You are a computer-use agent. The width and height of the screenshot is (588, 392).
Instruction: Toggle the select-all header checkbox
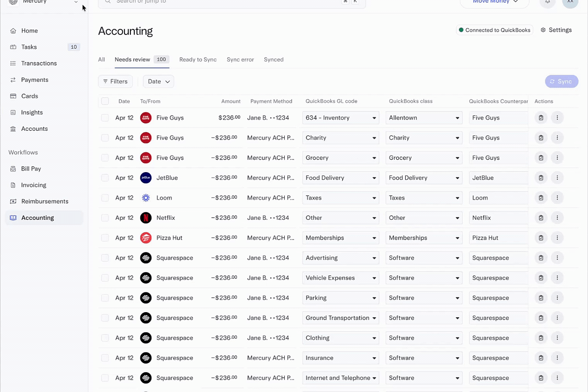pos(105,101)
